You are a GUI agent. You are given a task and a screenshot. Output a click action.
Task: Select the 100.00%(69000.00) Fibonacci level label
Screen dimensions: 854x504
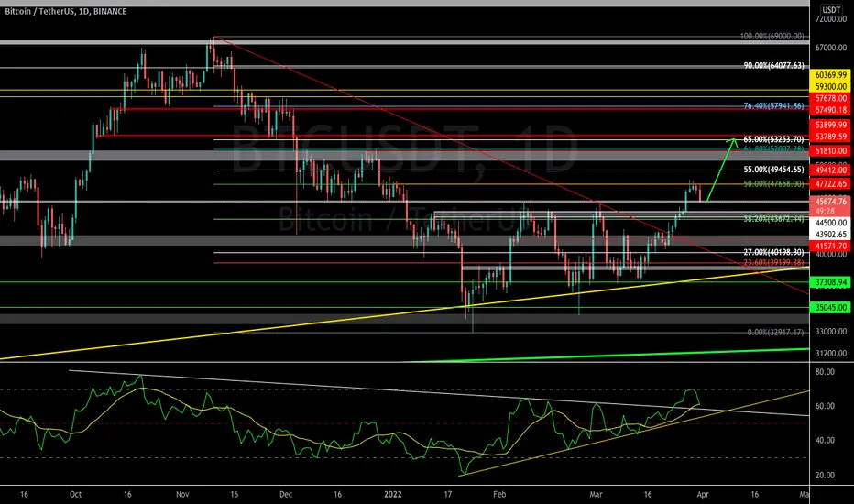tap(772, 37)
